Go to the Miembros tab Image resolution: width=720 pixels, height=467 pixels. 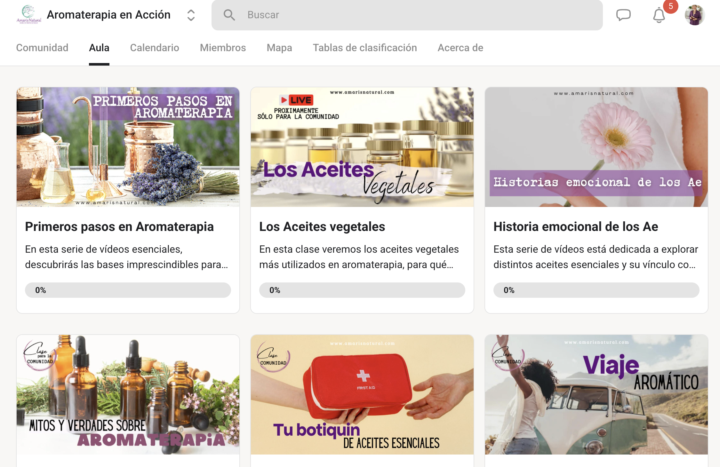(x=223, y=48)
